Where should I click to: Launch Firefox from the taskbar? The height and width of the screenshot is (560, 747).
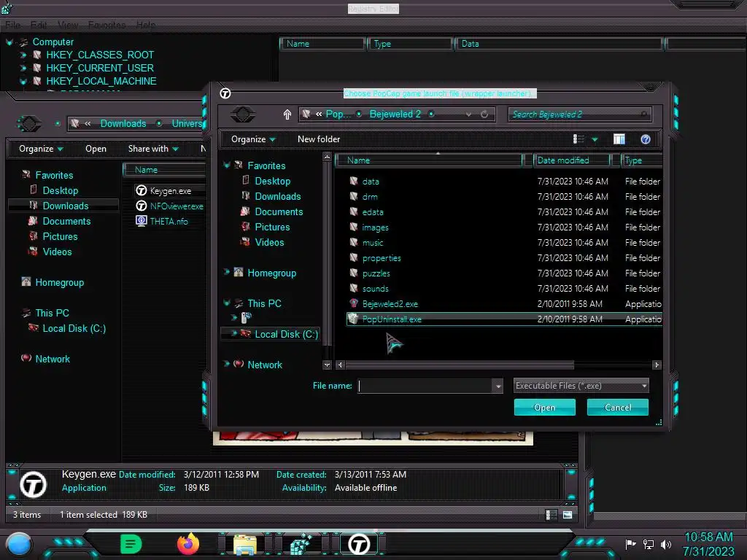point(187,544)
